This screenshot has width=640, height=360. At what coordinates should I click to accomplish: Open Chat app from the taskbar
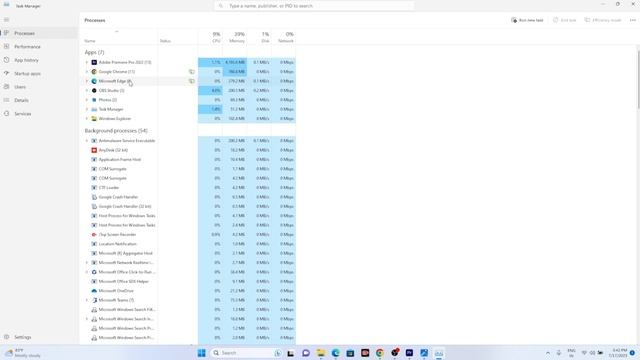(306, 353)
